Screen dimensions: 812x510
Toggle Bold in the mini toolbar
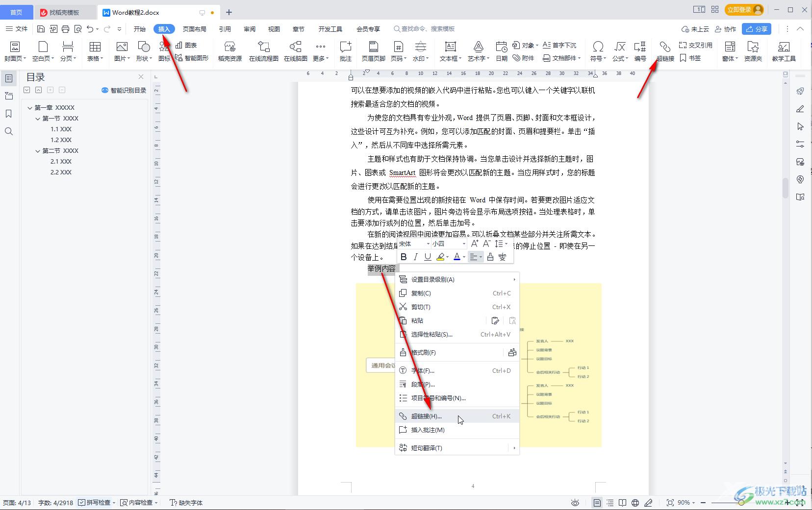[404, 257]
